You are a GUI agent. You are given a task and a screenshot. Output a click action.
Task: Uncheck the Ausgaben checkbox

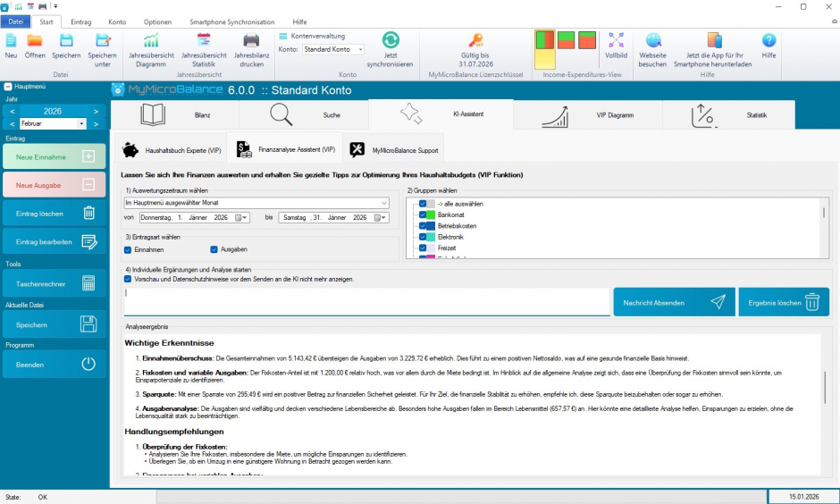tap(214, 249)
